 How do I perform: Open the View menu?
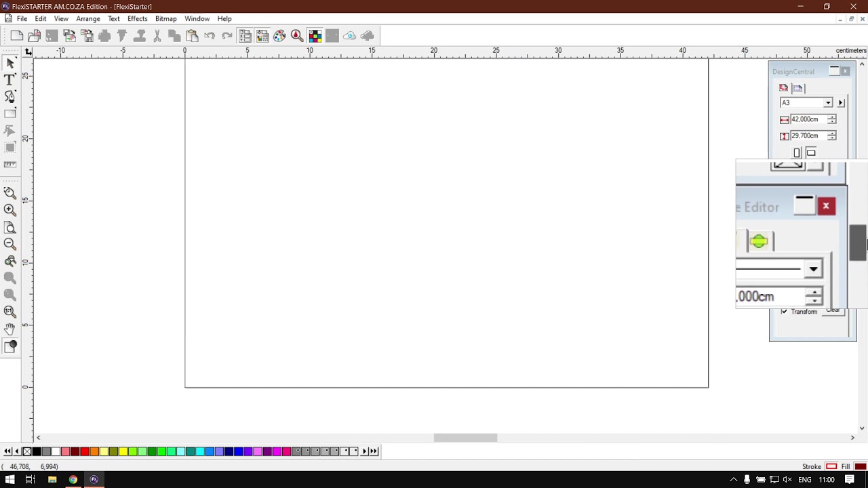click(61, 19)
